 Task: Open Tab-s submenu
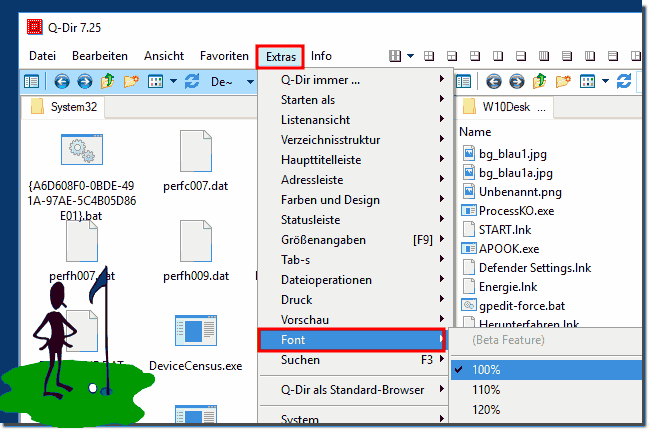tap(353, 259)
